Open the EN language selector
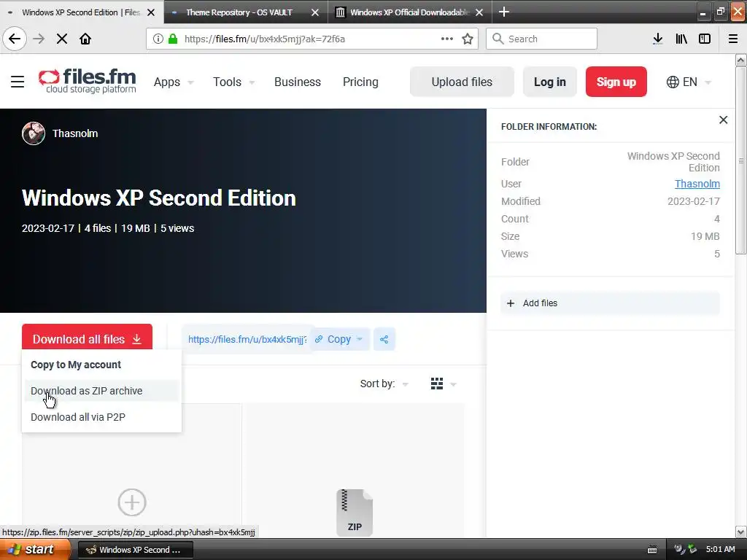747x560 pixels. point(689,82)
